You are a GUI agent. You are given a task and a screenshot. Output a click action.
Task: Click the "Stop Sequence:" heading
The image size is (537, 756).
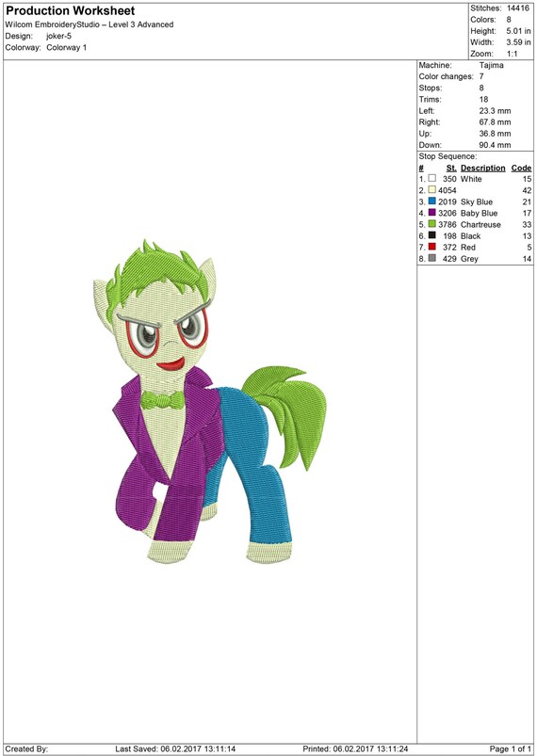pyautogui.click(x=447, y=156)
